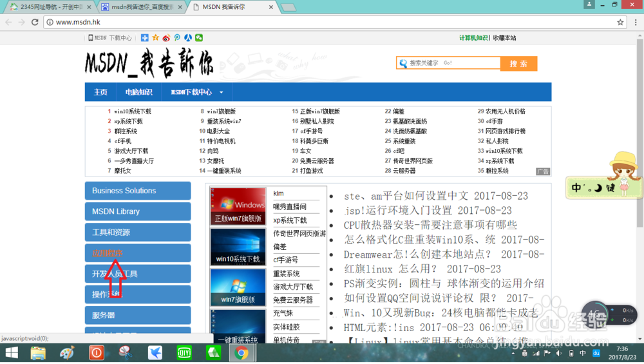Image resolution: width=644 pixels, height=364 pixels.
Task: Click the magnifier icon in search box
Action: click(403, 63)
